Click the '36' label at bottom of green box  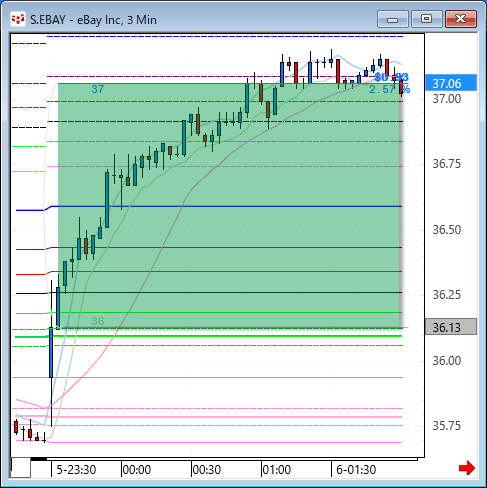point(98,321)
